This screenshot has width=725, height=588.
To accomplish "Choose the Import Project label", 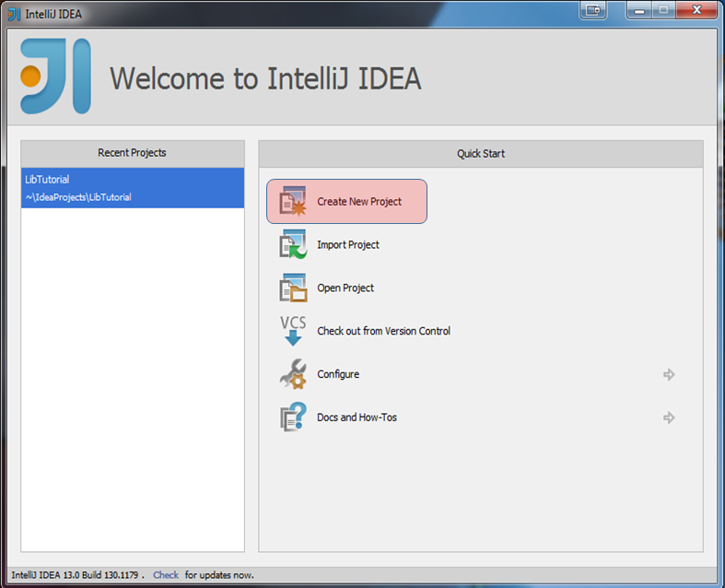I will (348, 245).
